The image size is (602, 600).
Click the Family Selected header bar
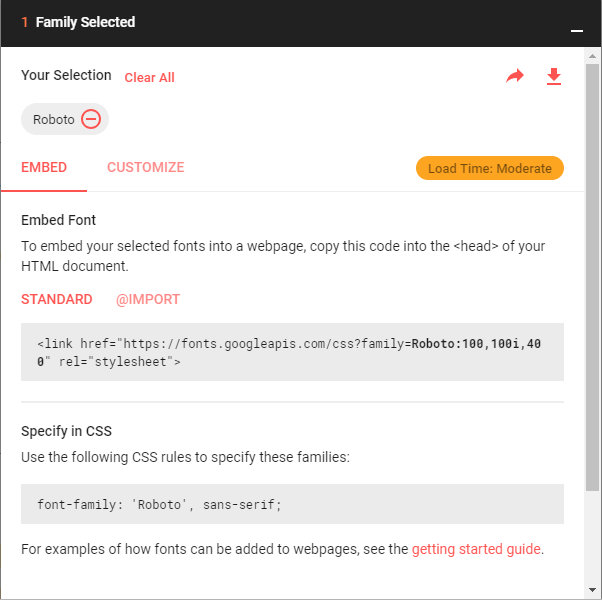point(292,23)
